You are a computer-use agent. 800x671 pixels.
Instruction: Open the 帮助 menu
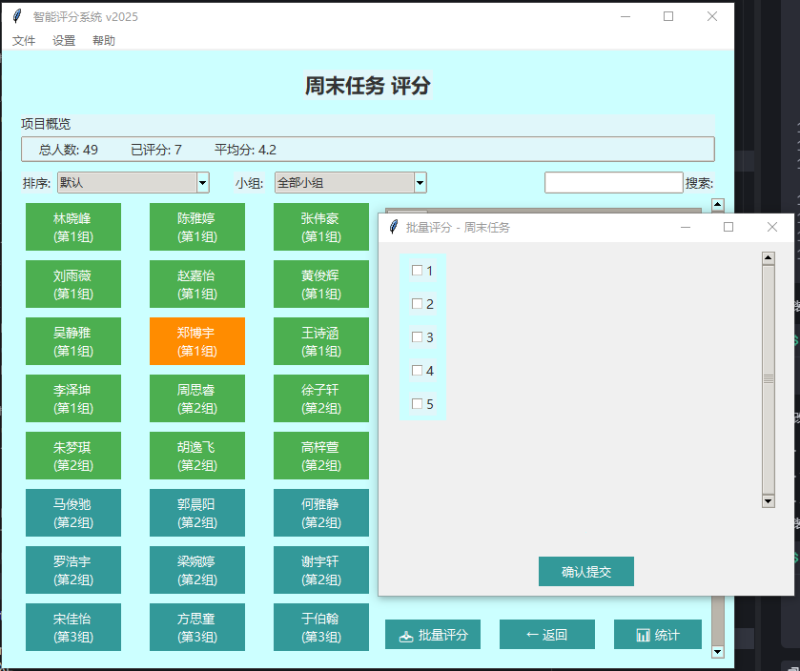pyautogui.click(x=104, y=40)
